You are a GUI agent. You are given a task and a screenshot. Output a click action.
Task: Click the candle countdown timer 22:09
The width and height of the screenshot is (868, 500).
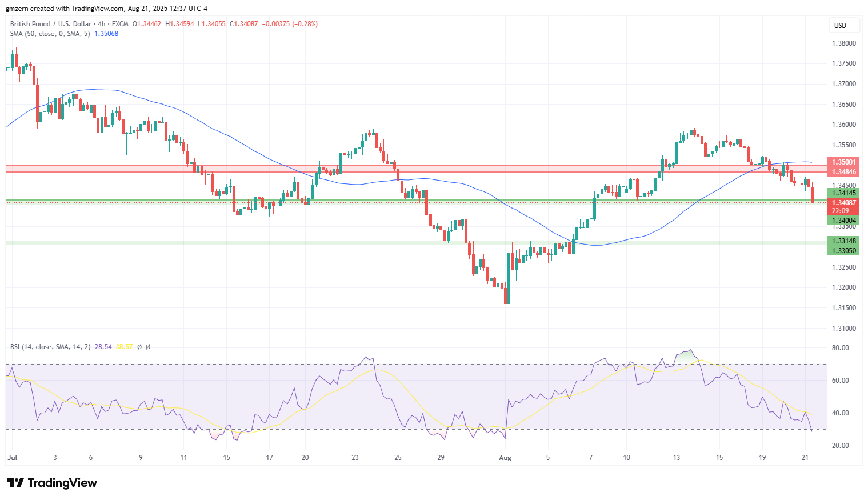840,211
